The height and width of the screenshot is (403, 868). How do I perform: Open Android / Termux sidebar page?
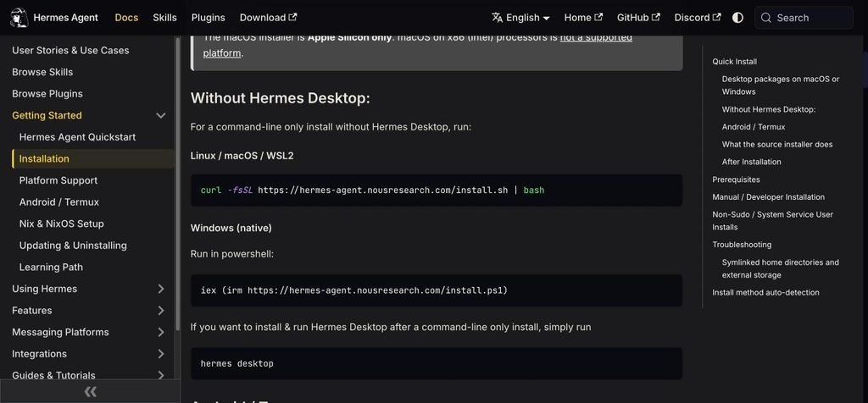point(59,202)
